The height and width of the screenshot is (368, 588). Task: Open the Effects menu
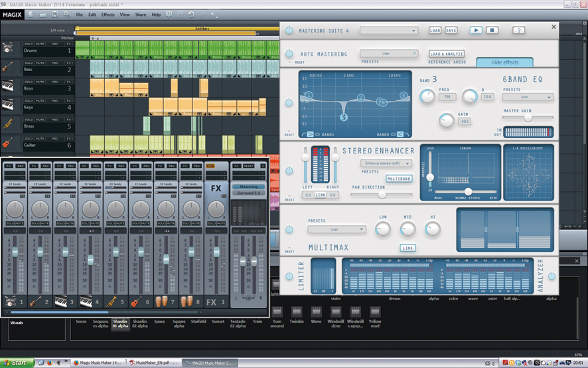(x=108, y=15)
